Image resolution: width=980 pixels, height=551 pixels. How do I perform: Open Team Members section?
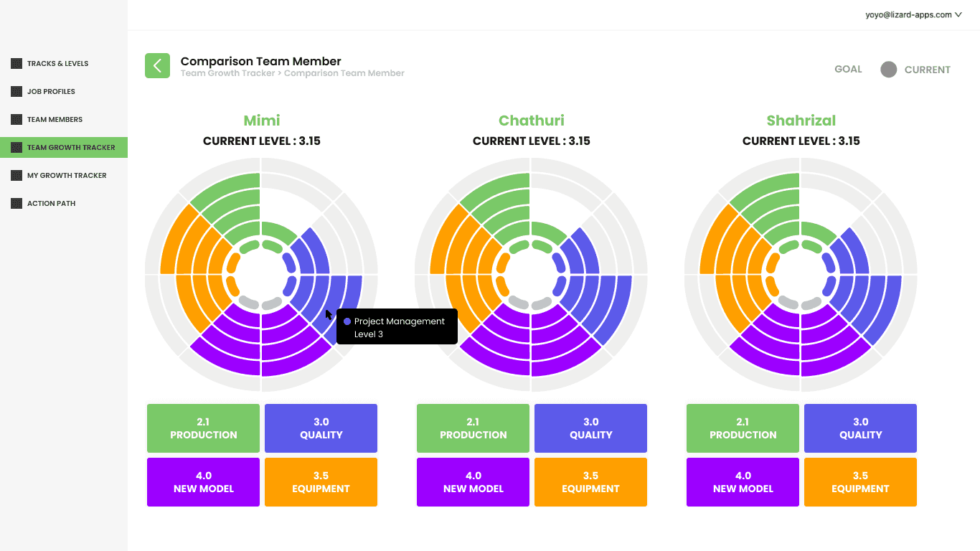tap(55, 119)
